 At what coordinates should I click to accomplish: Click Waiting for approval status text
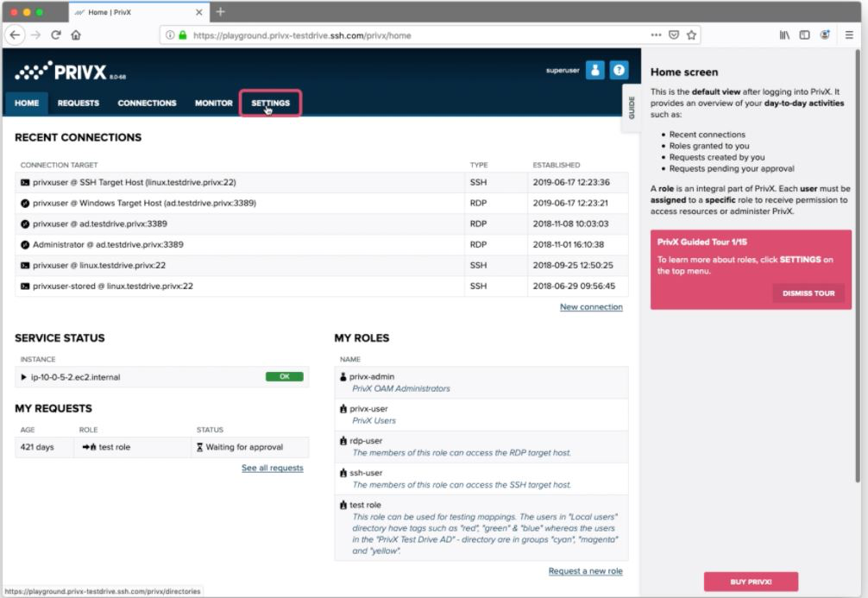pos(244,447)
